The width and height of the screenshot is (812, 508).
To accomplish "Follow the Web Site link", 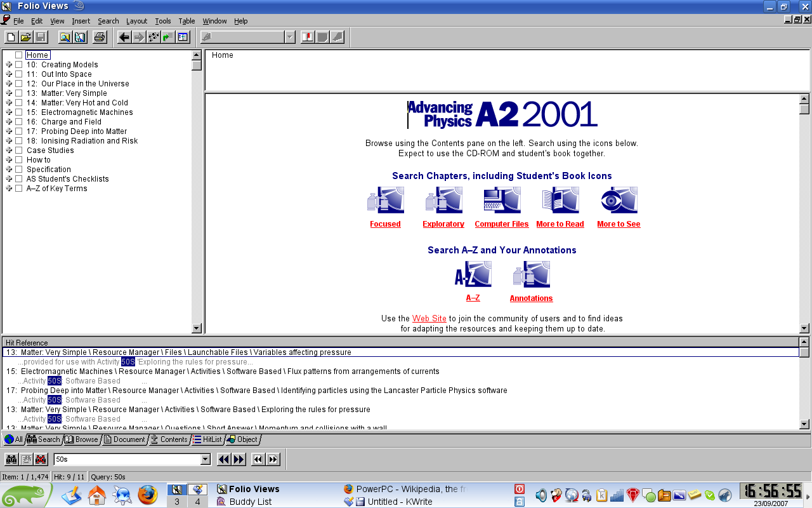I will (x=429, y=319).
